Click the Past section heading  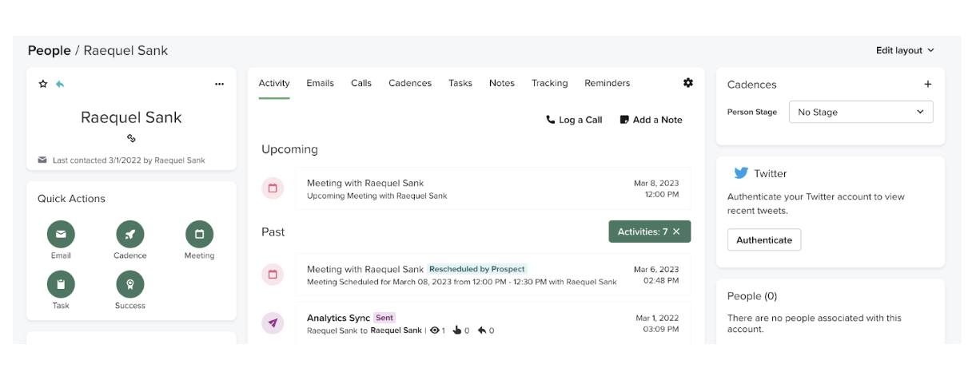point(273,232)
